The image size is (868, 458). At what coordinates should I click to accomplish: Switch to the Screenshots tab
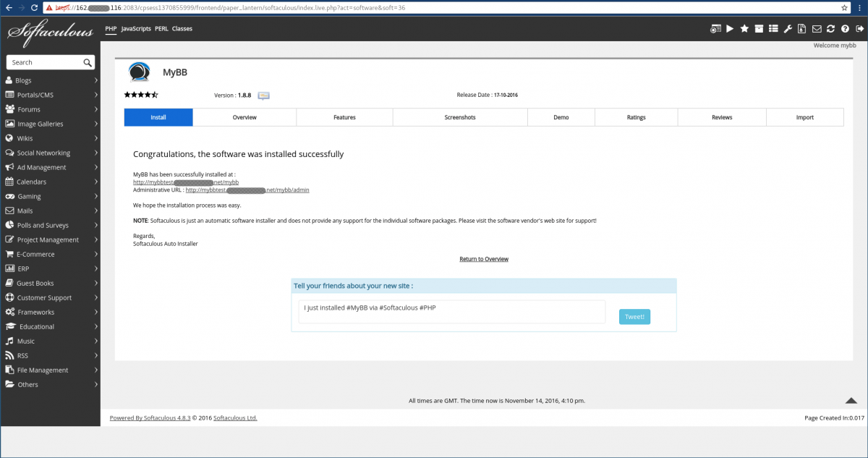tap(459, 116)
